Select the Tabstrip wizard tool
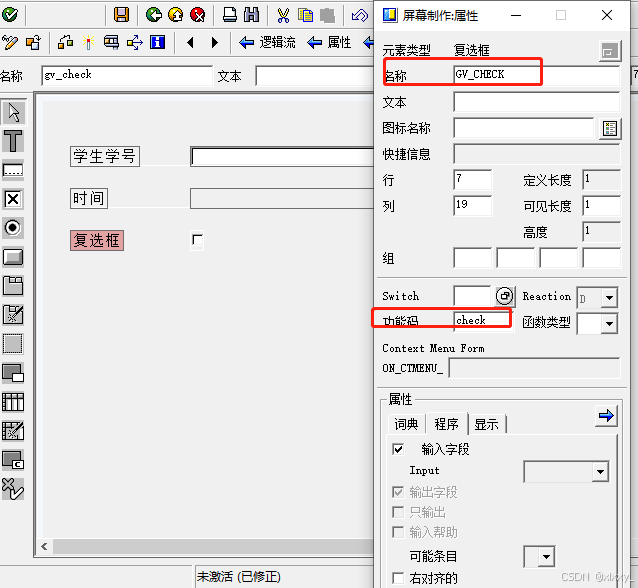Image resolution: width=638 pixels, height=588 pixels. (13, 315)
